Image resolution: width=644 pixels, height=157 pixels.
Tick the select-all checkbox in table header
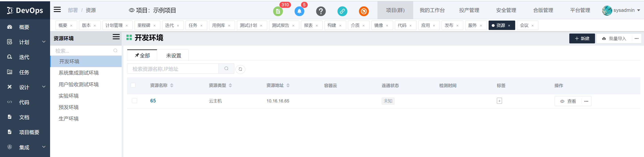click(133, 85)
